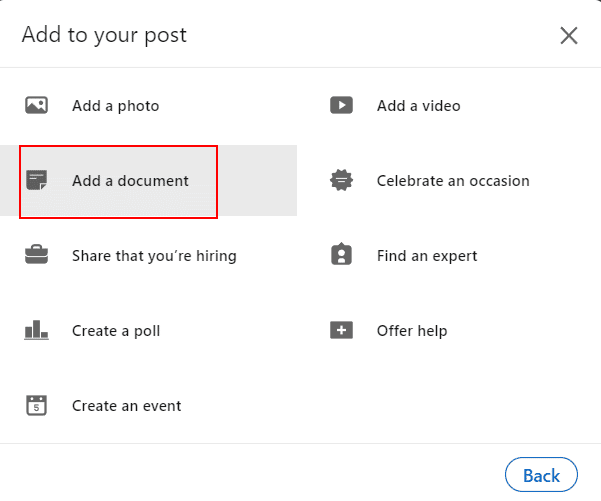Click the hiring briefcase icon
The width and height of the screenshot is (601, 501).
click(36, 256)
